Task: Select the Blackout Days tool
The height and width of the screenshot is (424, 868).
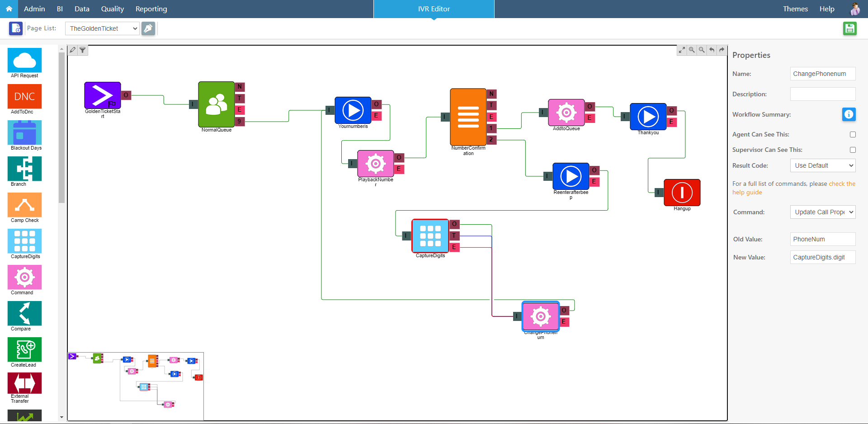Action: (x=24, y=135)
